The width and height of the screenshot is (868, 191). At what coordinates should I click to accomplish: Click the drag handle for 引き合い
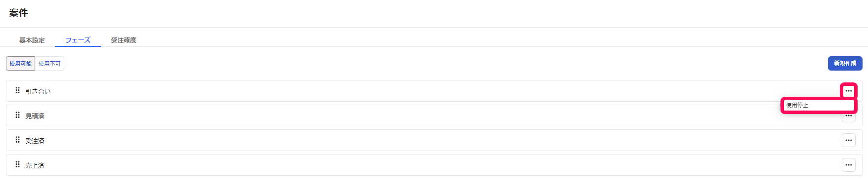click(x=17, y=90)
